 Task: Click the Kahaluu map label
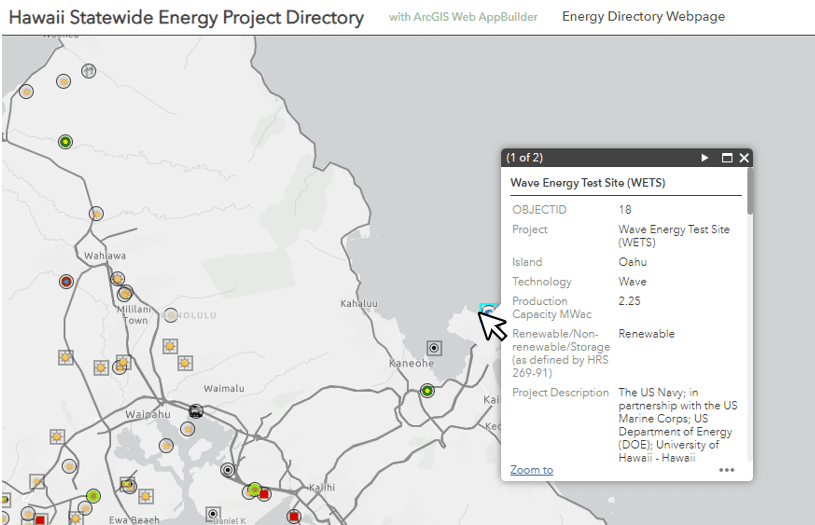click(x=359, y=304)
